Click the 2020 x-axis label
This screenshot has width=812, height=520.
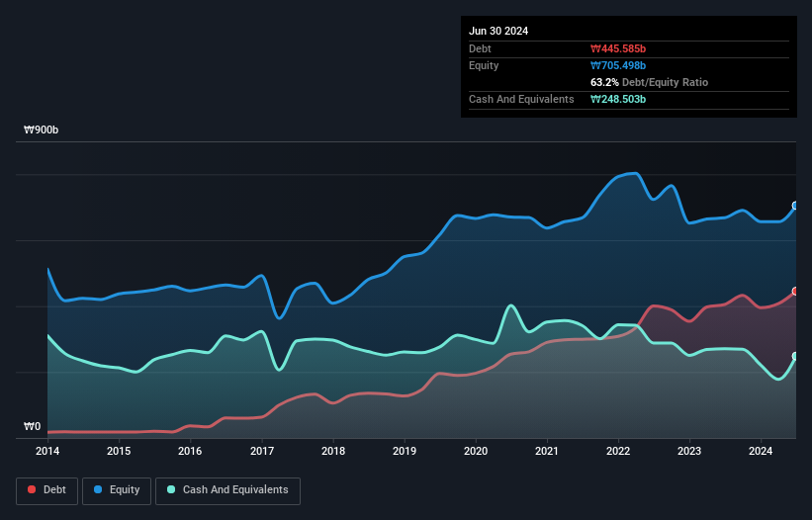coord(476,451)
